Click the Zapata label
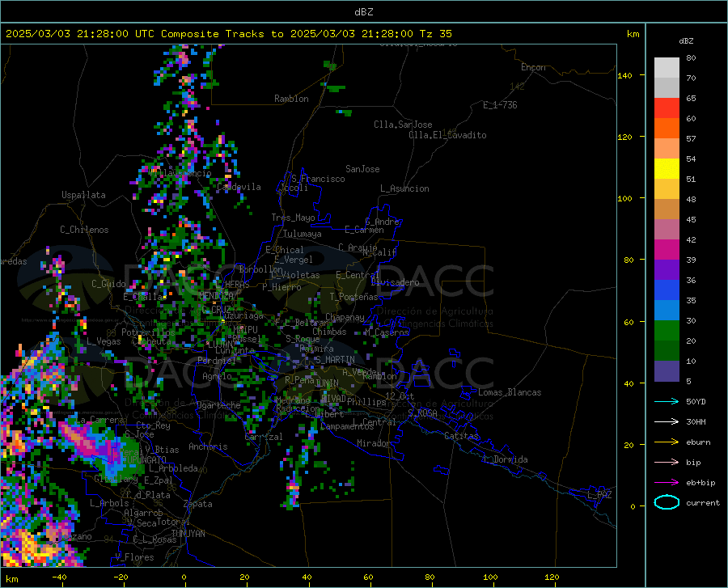Viewport: 728px width, 588px height. click(x=198, y=504)
